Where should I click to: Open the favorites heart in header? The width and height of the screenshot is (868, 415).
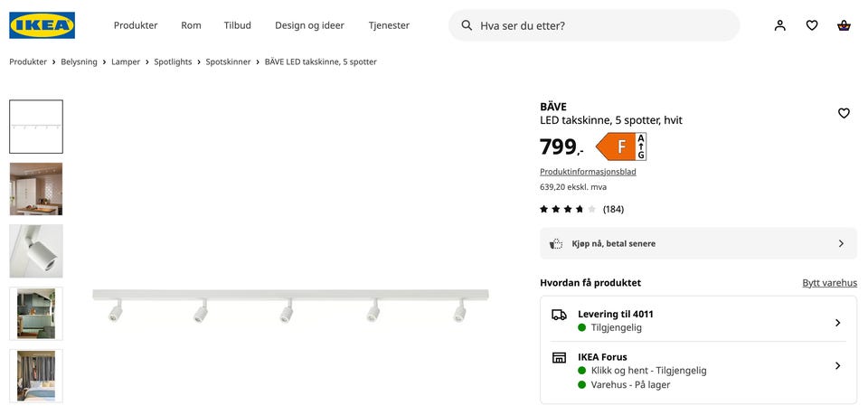812,25
